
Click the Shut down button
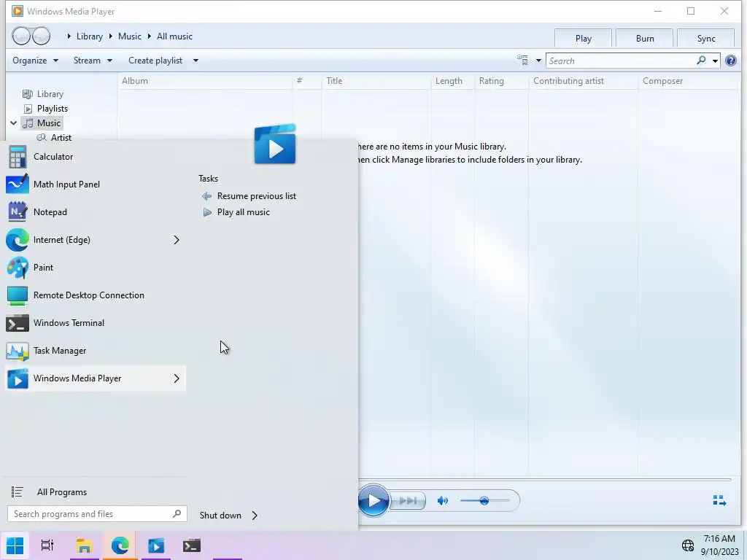pyautogui.click(x=220, y=516)
